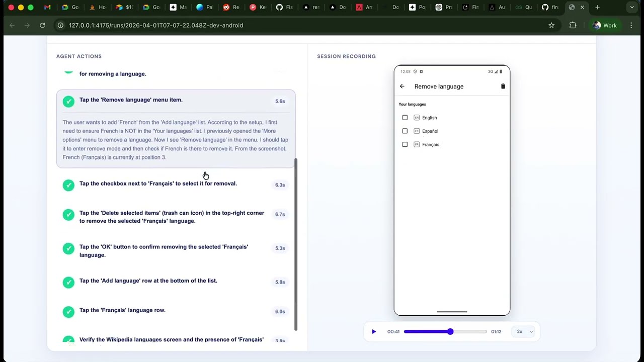The image size is (644, 362).
Task: Tap the trash can delete icon
Action: point(503,86)
